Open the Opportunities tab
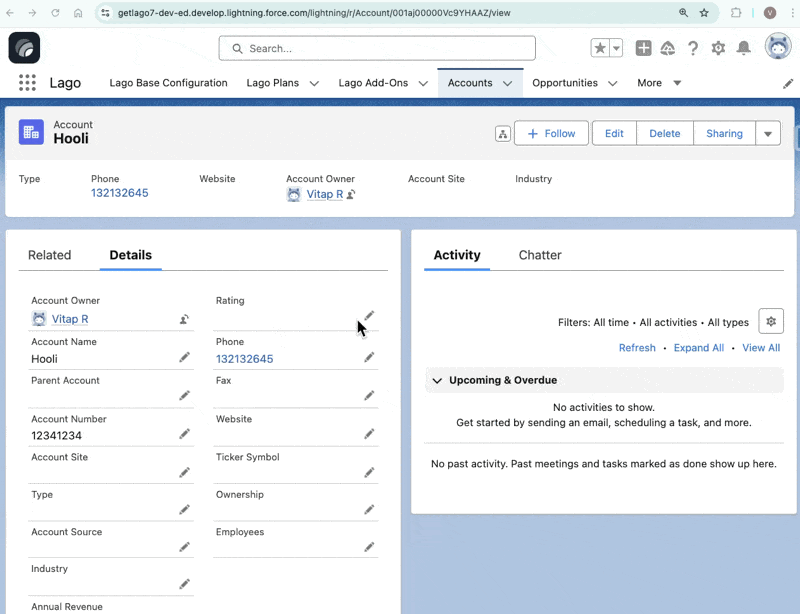 pos(565,83)
